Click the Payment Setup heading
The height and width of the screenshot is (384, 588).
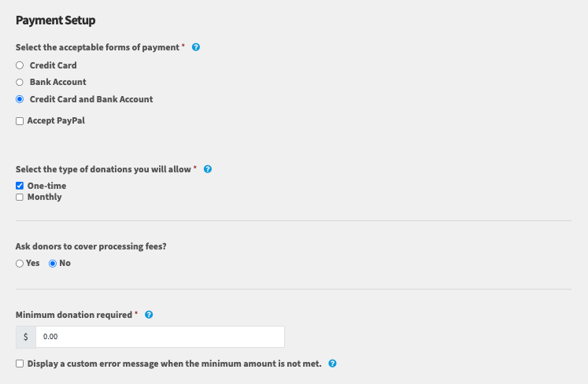[x=56, y=20]
